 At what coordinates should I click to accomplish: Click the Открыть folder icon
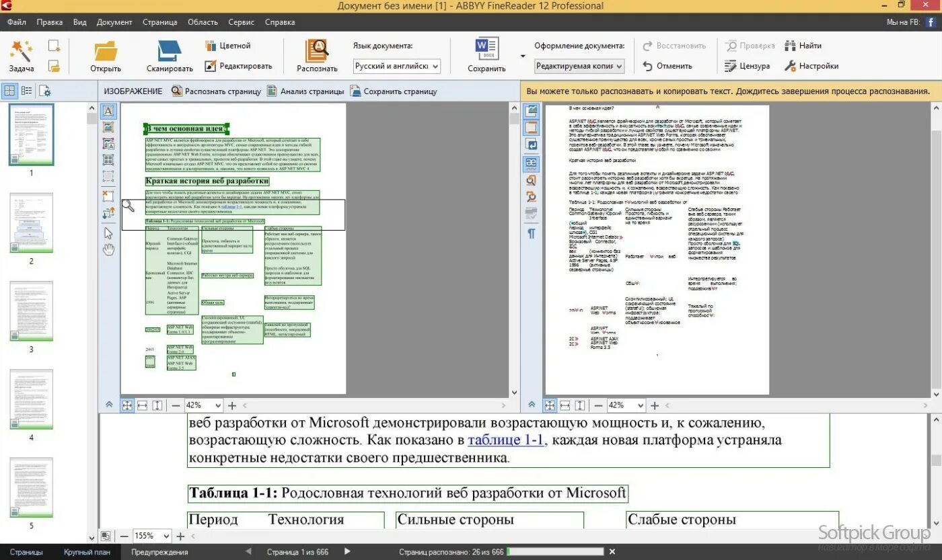[106, 51]
